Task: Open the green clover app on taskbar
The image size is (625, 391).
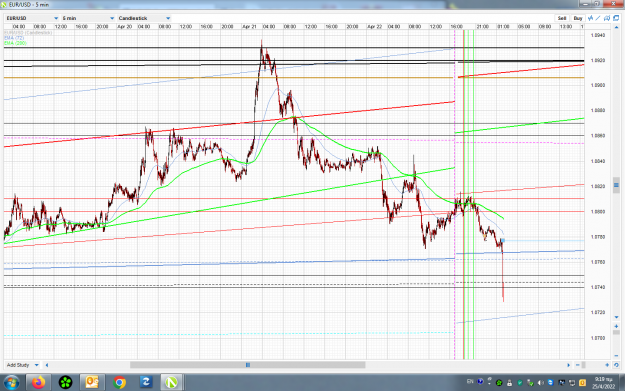Action: [x=65, y=383]
